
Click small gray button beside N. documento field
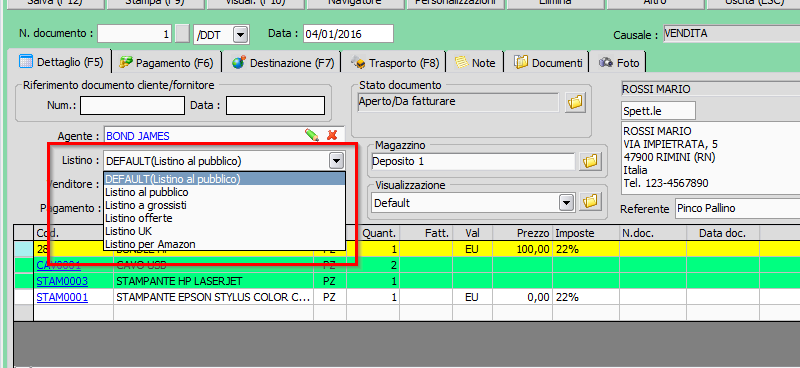(182, 35)
